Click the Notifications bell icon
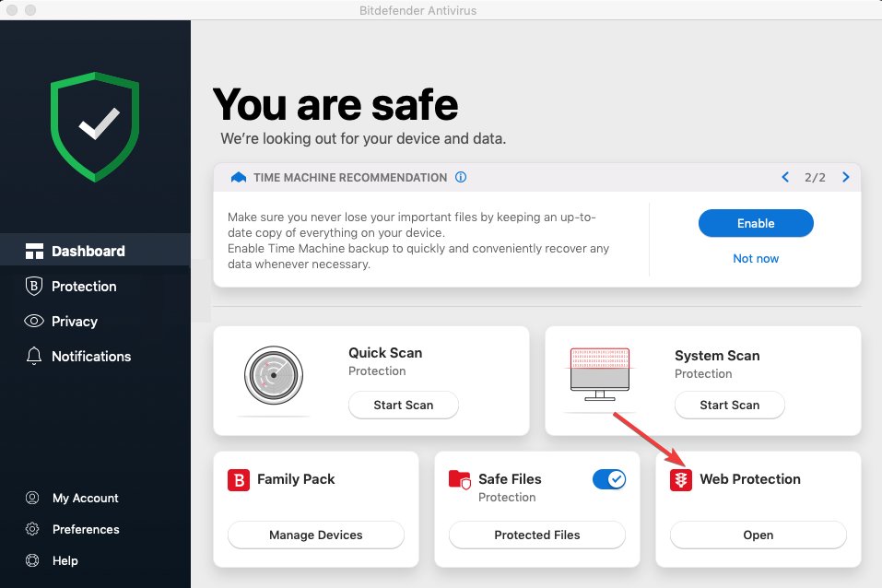The height and width of the screenshot is (588, 882). pos(34,356)
